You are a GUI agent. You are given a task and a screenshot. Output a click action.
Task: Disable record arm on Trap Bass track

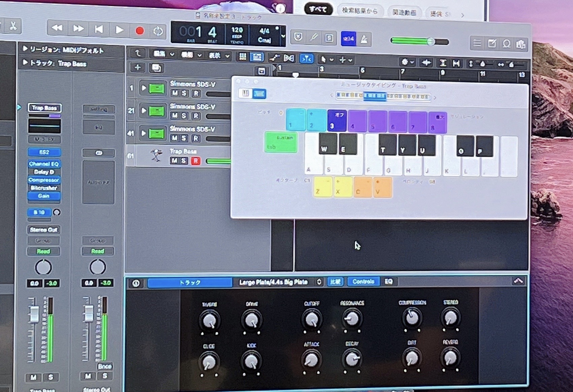pyautogui.click(x=195, y=161)
